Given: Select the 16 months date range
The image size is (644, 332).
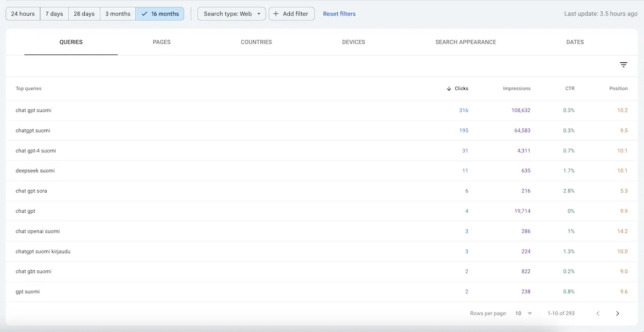Looking at the screenshot, I should [160, 13].
